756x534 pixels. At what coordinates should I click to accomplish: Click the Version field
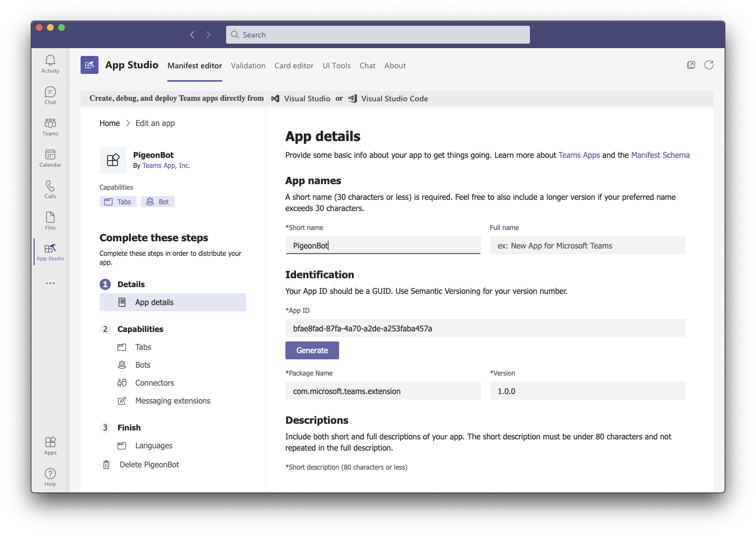[588, 391]
